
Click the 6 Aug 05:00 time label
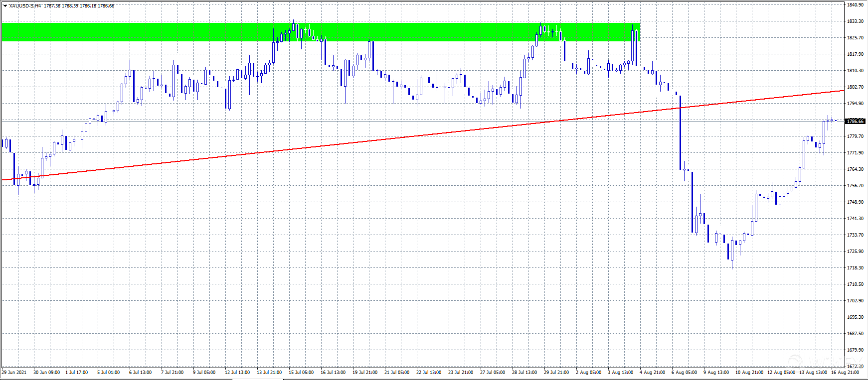pos(684,372)
